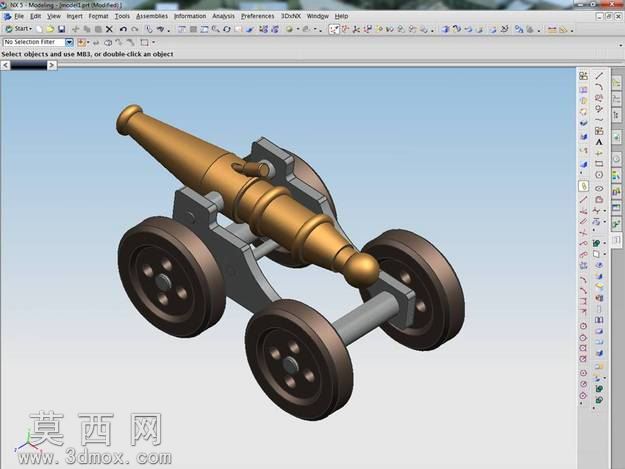Image resolution: width=625 pixels, height=469 pixels.
Task: Open the Insert menu
Action: pyautogui.click(x=74, y=16)
